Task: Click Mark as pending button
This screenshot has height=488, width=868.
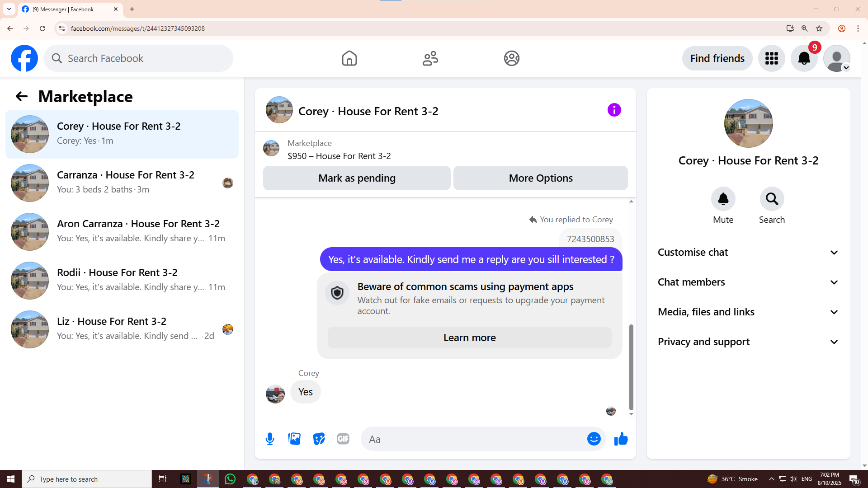Action: pyautogui.click(x=357, y=178)
